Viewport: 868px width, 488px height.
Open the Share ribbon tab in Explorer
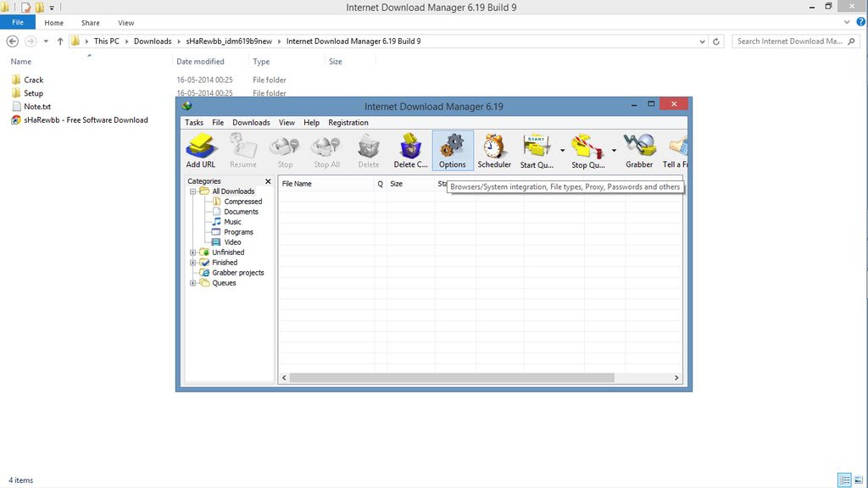(90, 23)
